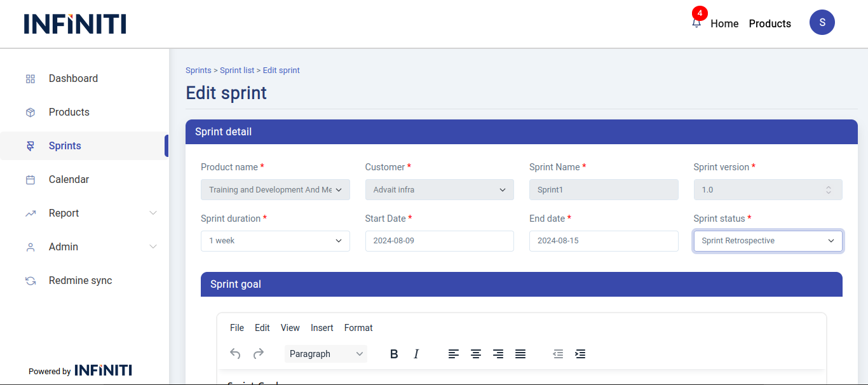Click the notification bell icon
The width and height of the screenshot is (868, 385).
(696, 23)
